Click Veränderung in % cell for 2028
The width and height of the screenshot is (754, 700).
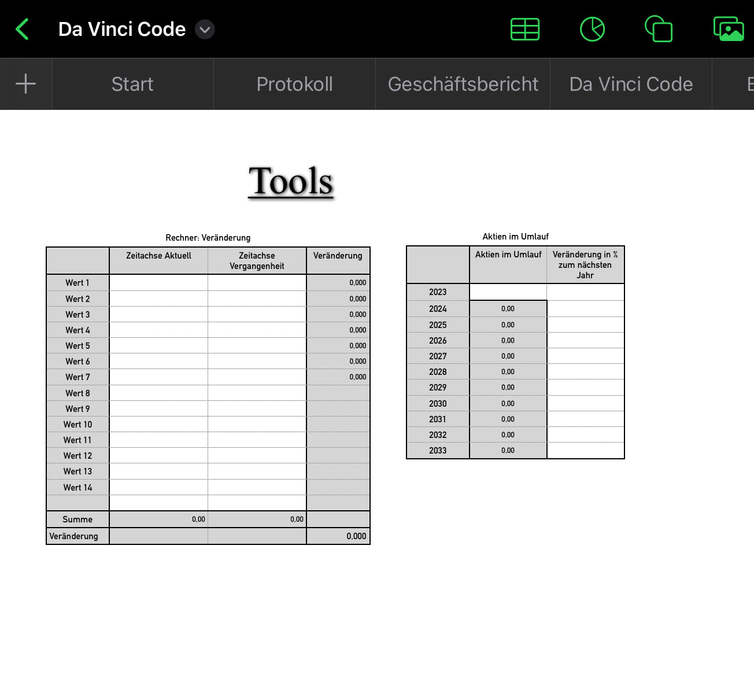[x=585, y=372]
